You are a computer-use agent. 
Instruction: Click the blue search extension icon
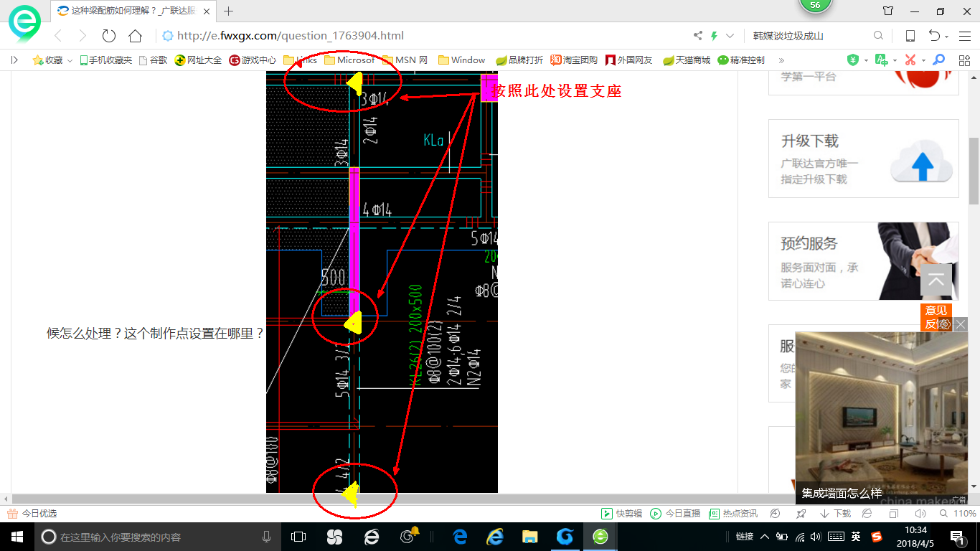938,60
